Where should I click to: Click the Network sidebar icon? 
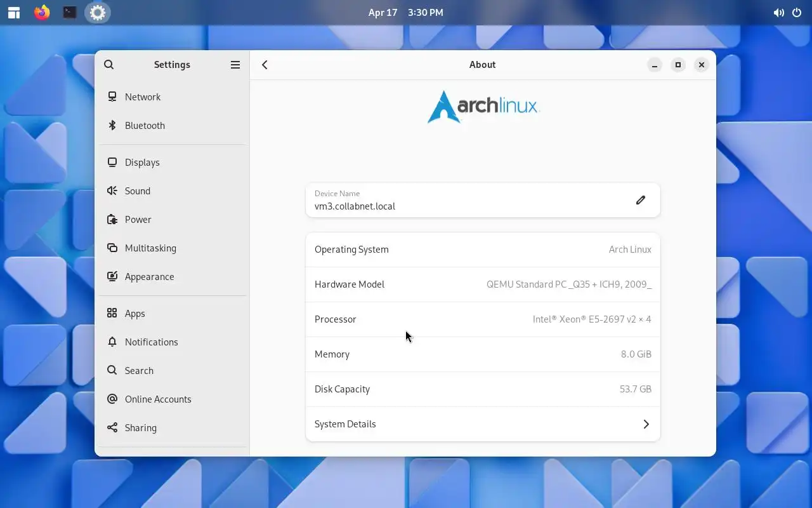(112, 97)
